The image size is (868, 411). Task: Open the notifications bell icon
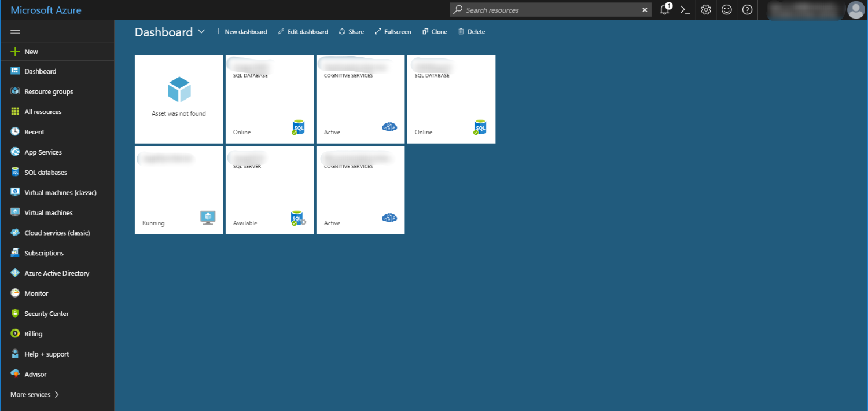point(665,10)
